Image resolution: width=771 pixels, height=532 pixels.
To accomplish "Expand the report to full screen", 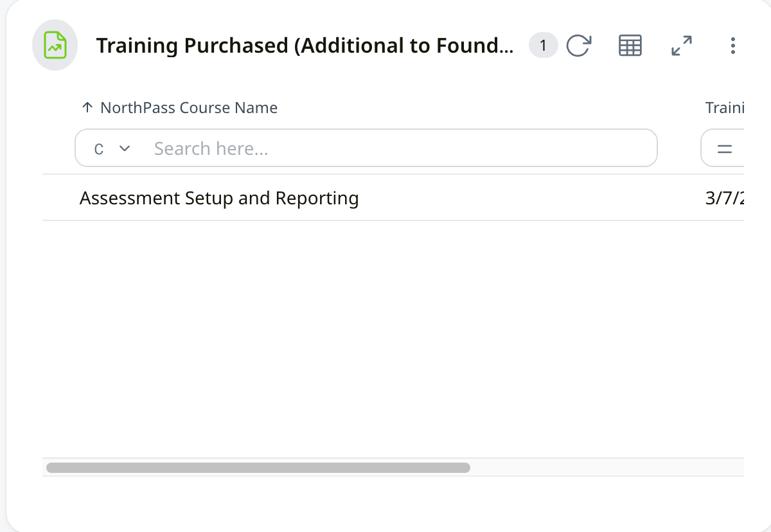I will [x=681, y=46].
